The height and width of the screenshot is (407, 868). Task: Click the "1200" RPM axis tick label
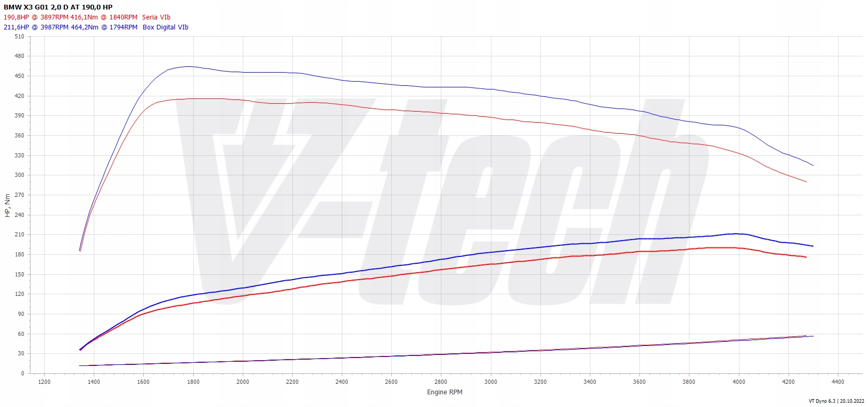[44, 382]
